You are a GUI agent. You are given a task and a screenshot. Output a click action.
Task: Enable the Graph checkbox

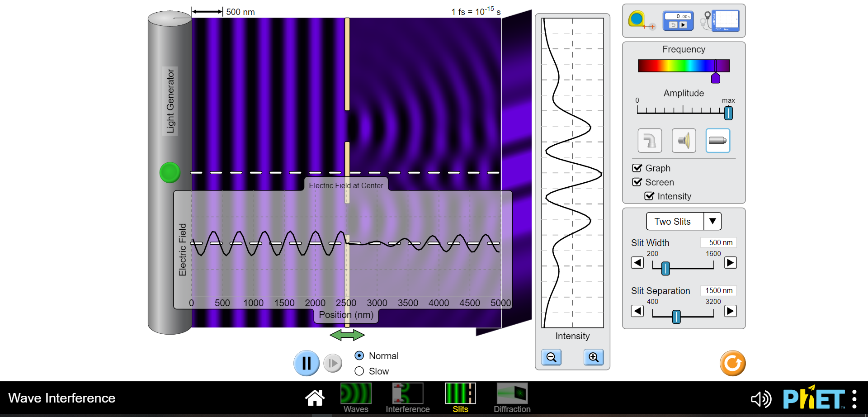[637, 168]
